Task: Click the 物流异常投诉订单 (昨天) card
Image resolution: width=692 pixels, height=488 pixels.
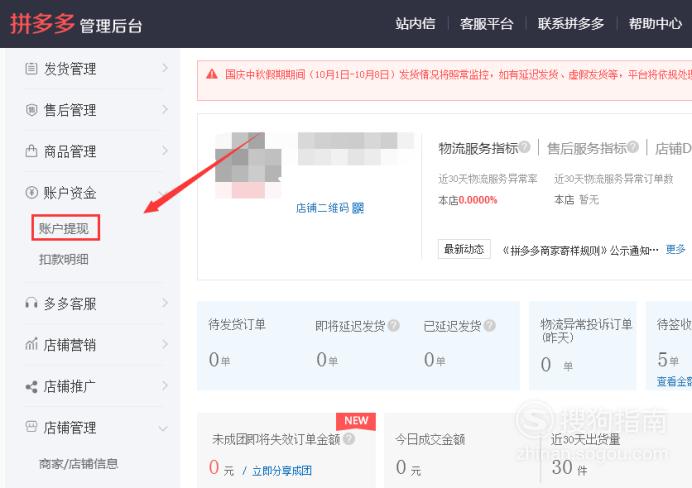Action: tap(583, 345)
